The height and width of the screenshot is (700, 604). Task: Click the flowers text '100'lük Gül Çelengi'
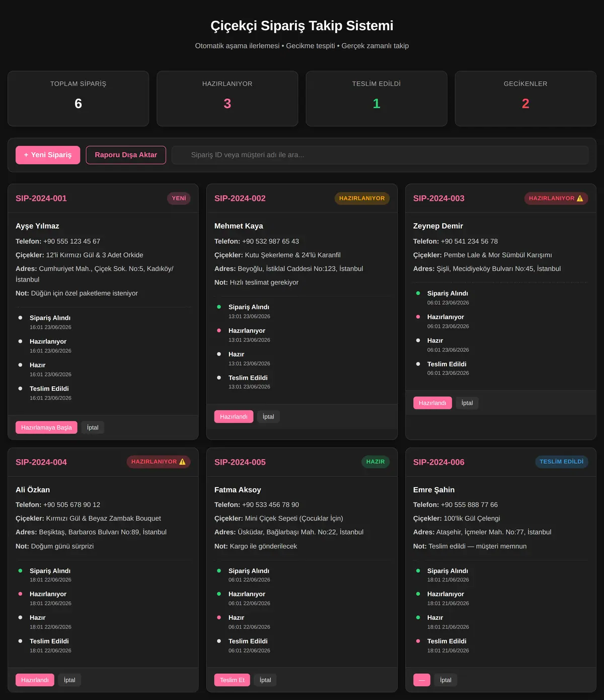[472, 518]
